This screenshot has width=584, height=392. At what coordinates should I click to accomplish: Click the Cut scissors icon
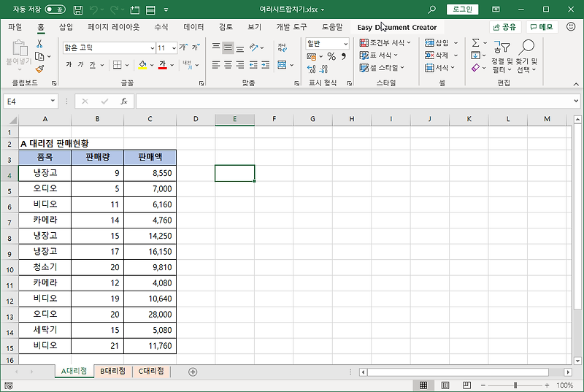(39, 44)
